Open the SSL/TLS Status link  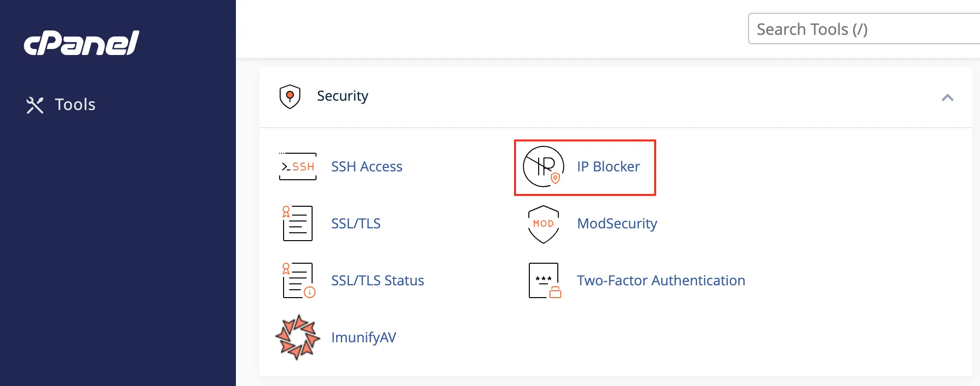(377, 280)
